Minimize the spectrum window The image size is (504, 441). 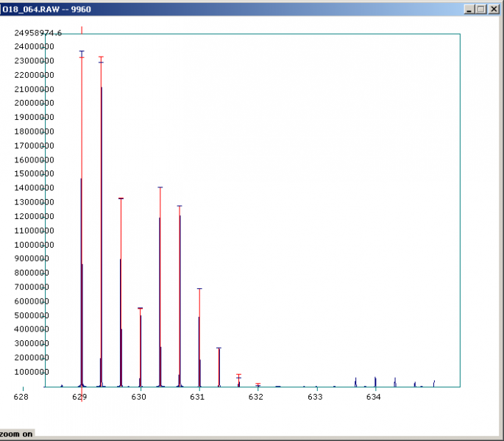(x=469, y=9)
